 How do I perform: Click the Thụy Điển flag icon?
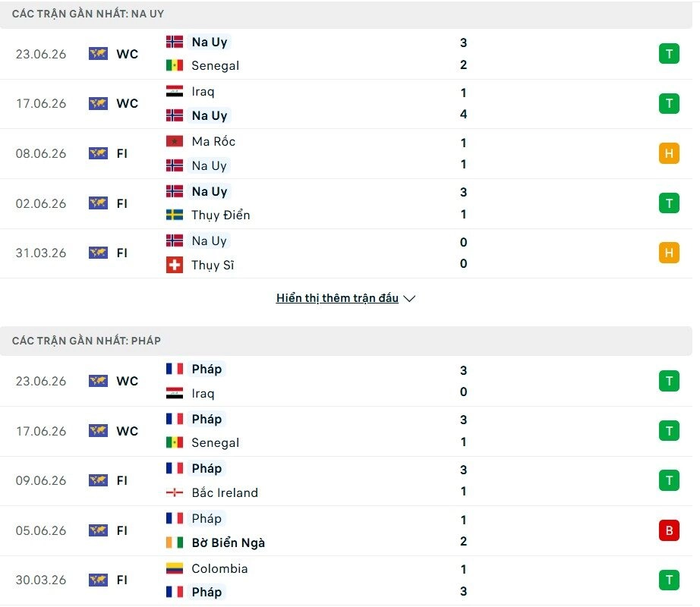(x=174, y=215)
